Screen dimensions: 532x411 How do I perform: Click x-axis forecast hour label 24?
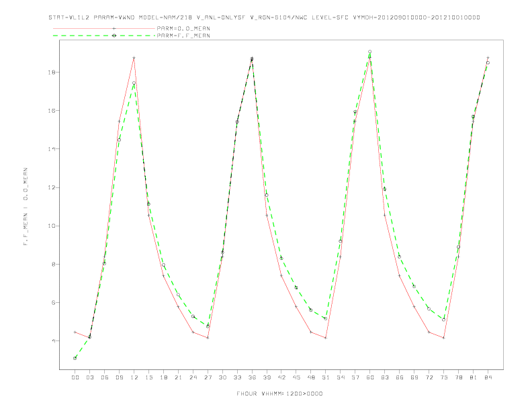pyautogui.click(x=193, y=377)
